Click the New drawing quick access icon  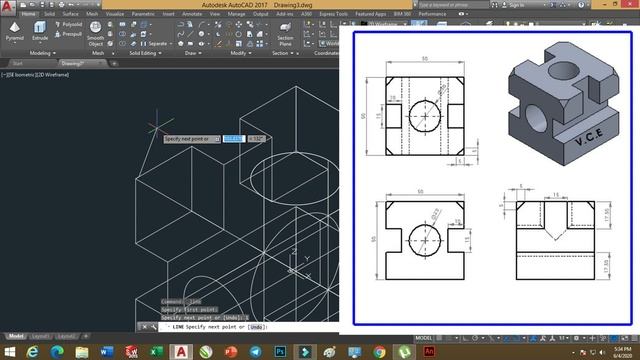[23, 5]
